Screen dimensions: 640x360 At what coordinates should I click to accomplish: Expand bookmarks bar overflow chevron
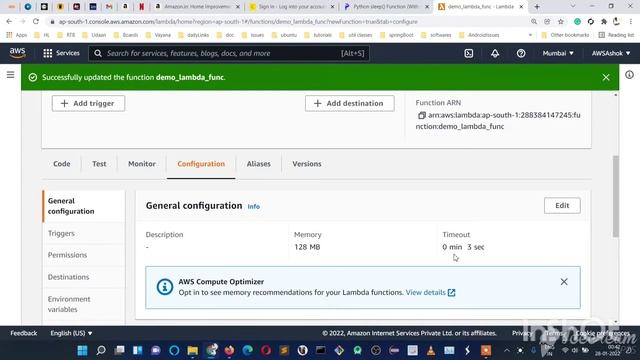[530, 35]
